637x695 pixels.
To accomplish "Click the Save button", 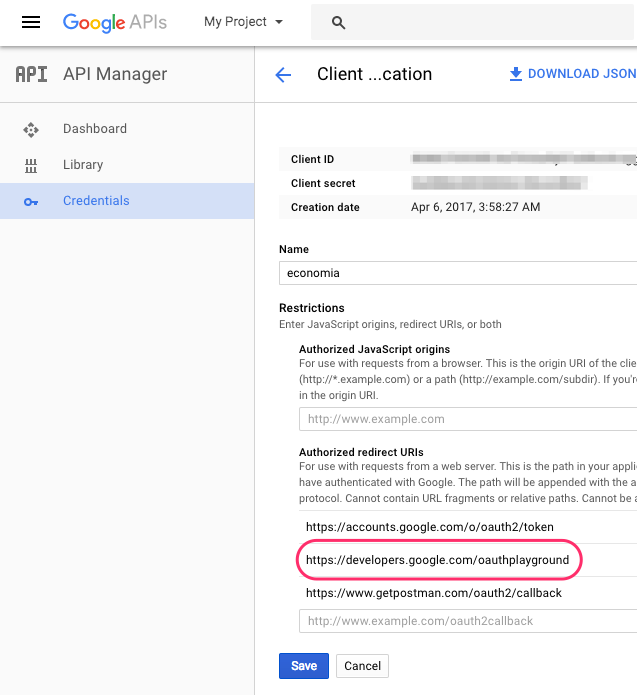I will pyautogui.click(x=304, y=666).
